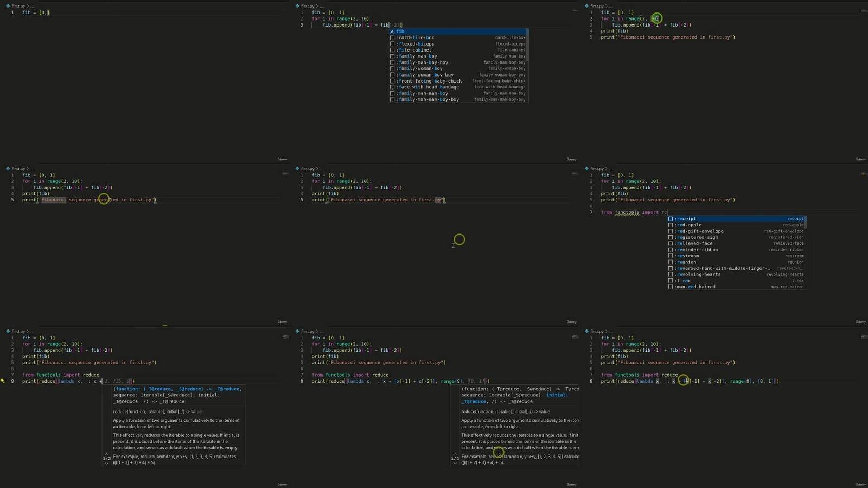Screen dimensions: 868x488
Task: Click snippet icon beside ':revolving-hearts'
Action: (x=671, y=274)
